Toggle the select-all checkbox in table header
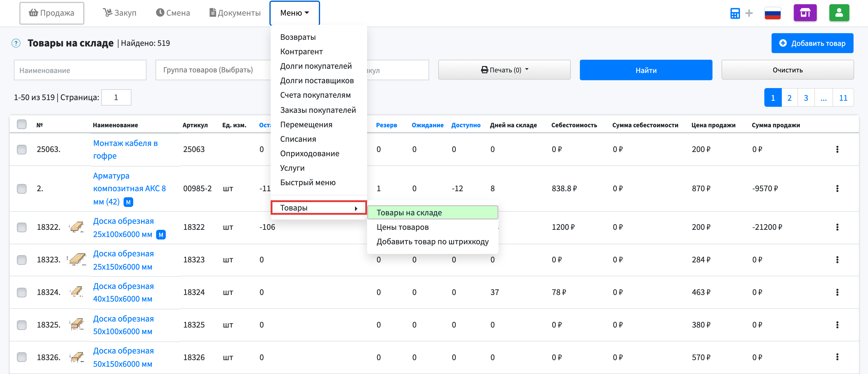The width and height of the screenshot is (868, 374). (x=22, y=125)
